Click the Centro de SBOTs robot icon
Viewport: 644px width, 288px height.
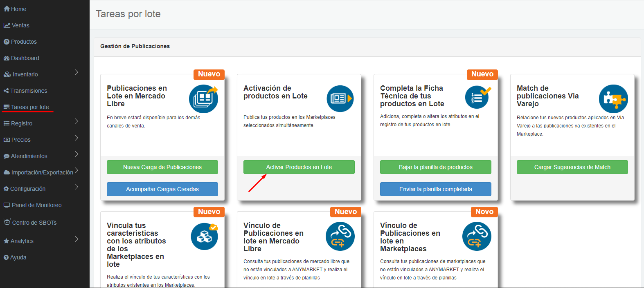coord(7,222)
